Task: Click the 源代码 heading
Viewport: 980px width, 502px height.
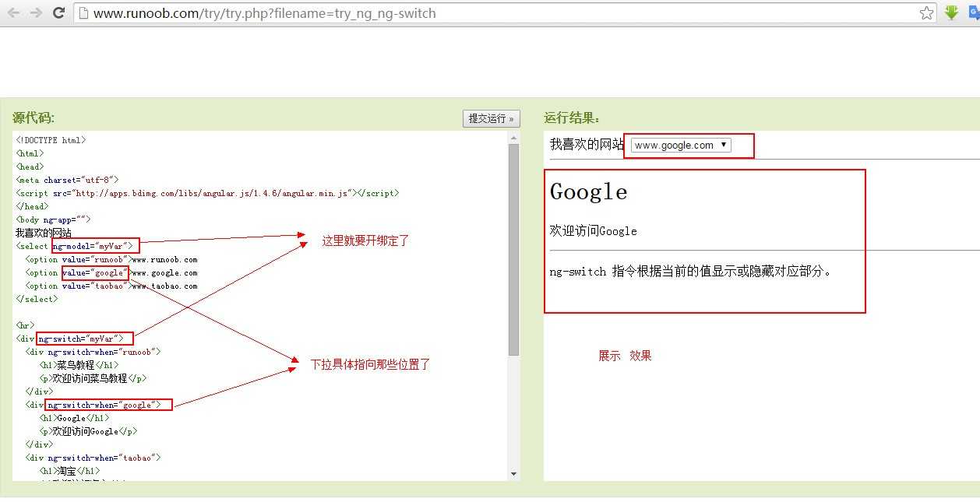Action: click(33, 118)
